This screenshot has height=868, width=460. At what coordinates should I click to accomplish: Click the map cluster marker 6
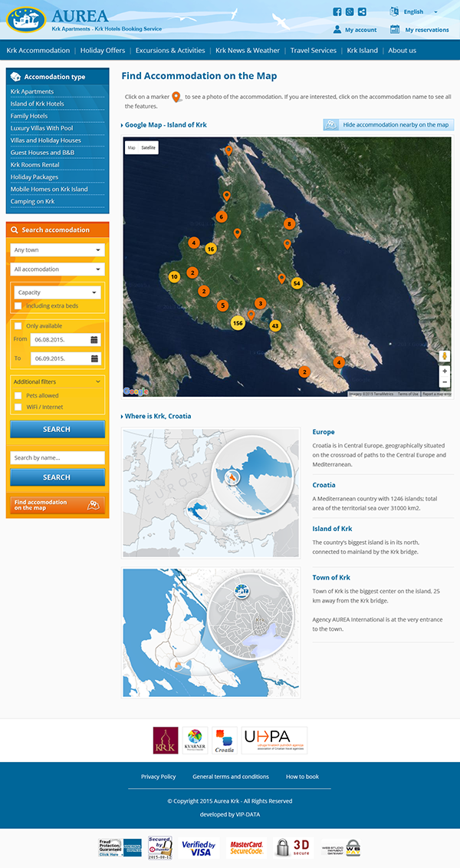(x=221, y=217)
